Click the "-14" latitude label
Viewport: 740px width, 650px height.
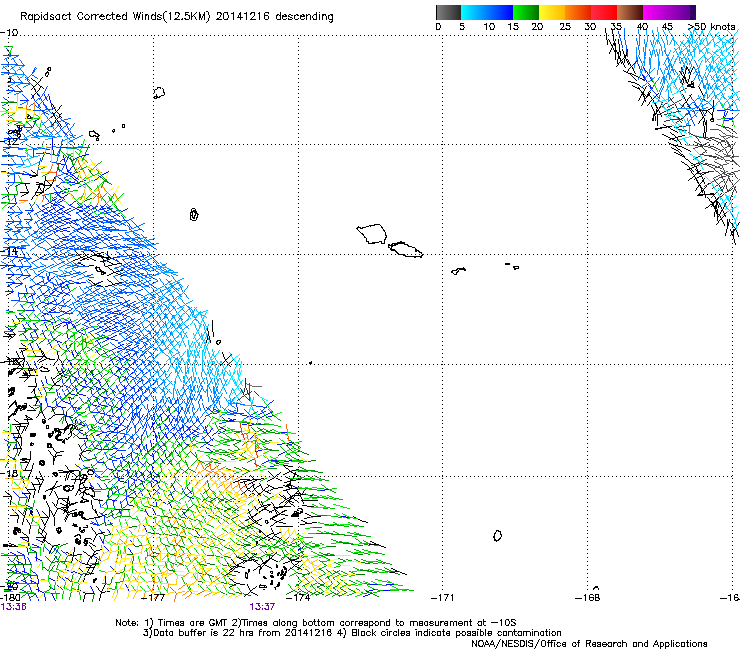coord(9,251)
